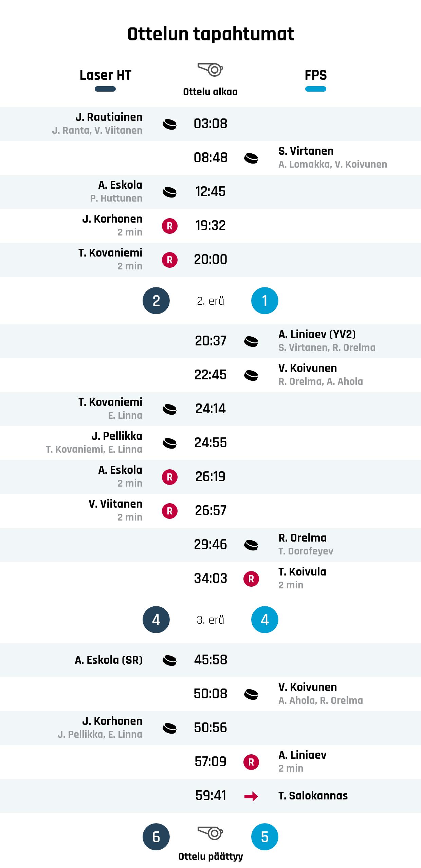Viewport: 421px width, 868px height.
Task: Click the final score 5 badge
Action: [x=265, y=837]
